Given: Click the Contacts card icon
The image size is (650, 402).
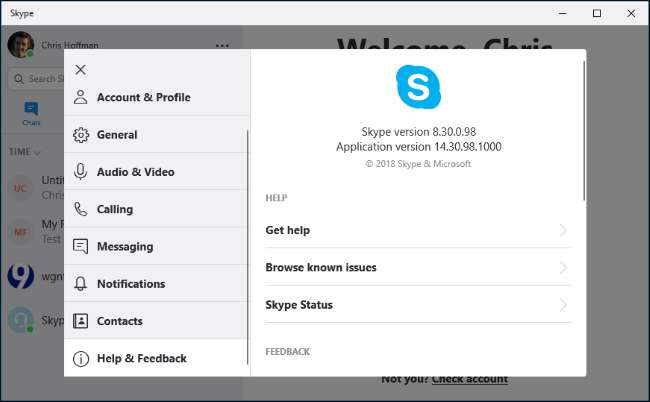Looking at the screenshot, I should click(80, 321).
